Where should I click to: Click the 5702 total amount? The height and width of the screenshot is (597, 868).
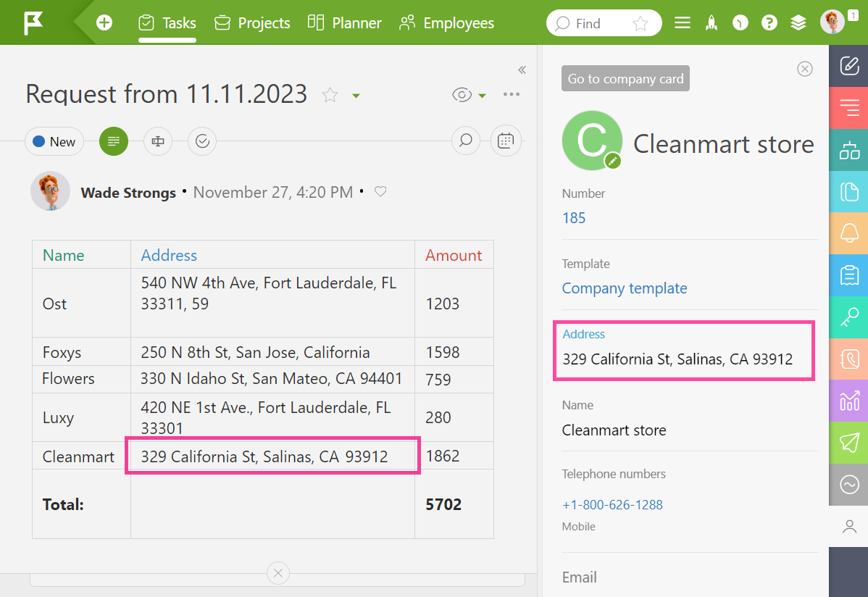pyautogui.click(x=443, y=504)
